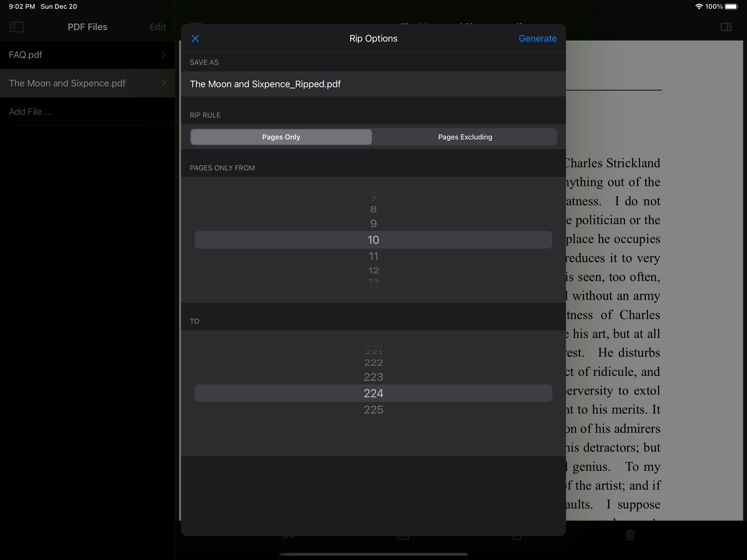This screenshot has width=747, height=560.
Task: Select The Moon and Sixpence.pdf entry
Action: [68, 83]
